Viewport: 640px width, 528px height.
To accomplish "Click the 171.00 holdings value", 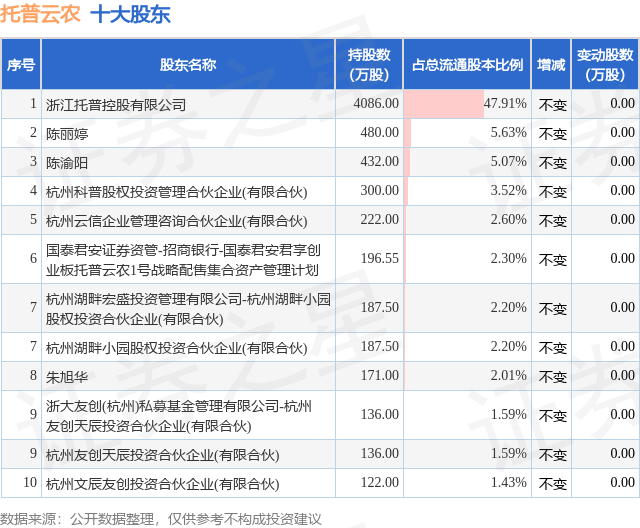I will coord(379,375).
